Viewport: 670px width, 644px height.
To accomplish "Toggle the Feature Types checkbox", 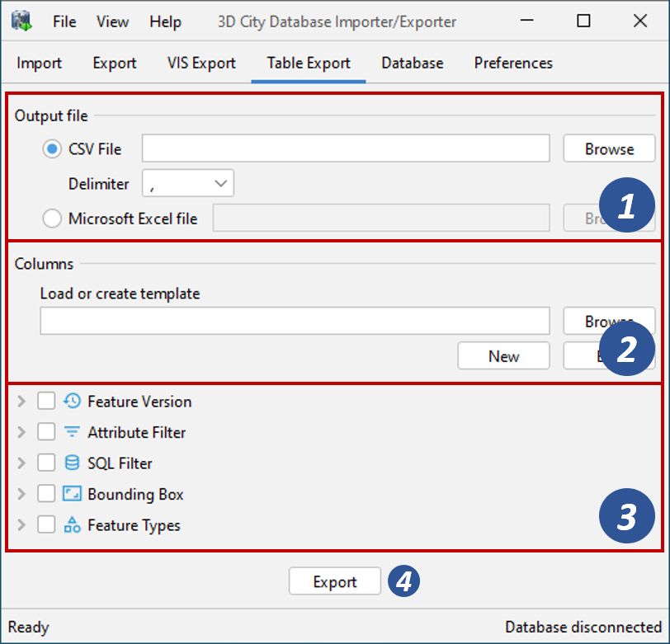I will pos(46,524).
